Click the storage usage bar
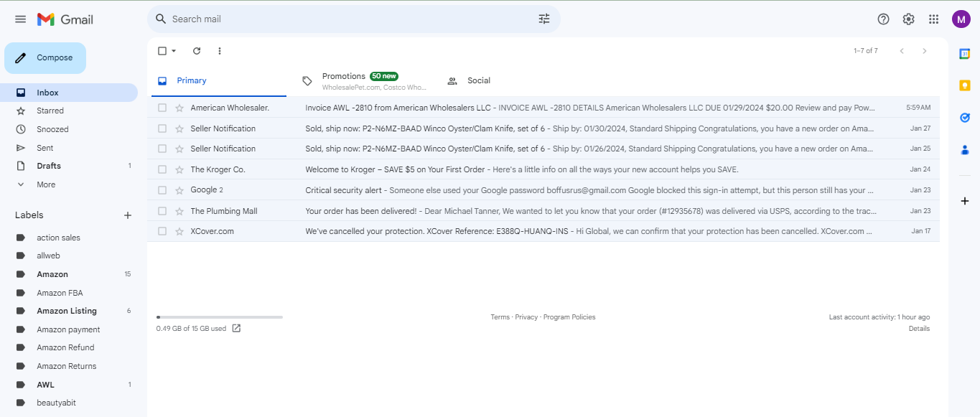Screen dimensions: 980x417 220,317
